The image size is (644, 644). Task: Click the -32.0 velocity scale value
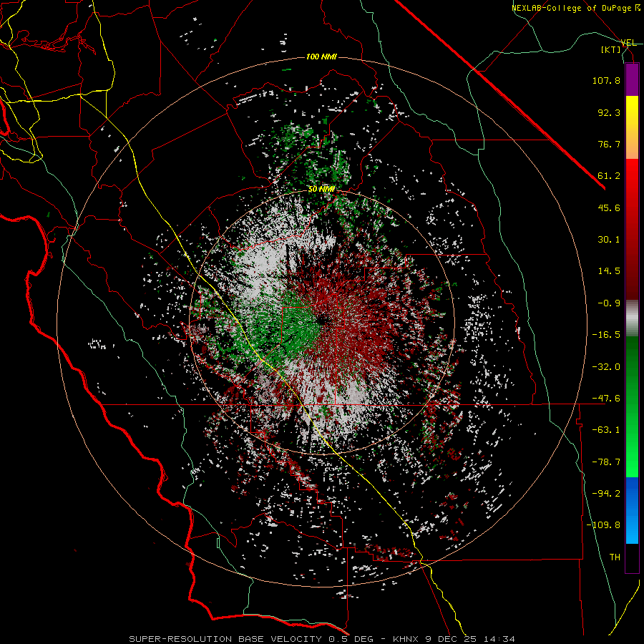[606, 366]
